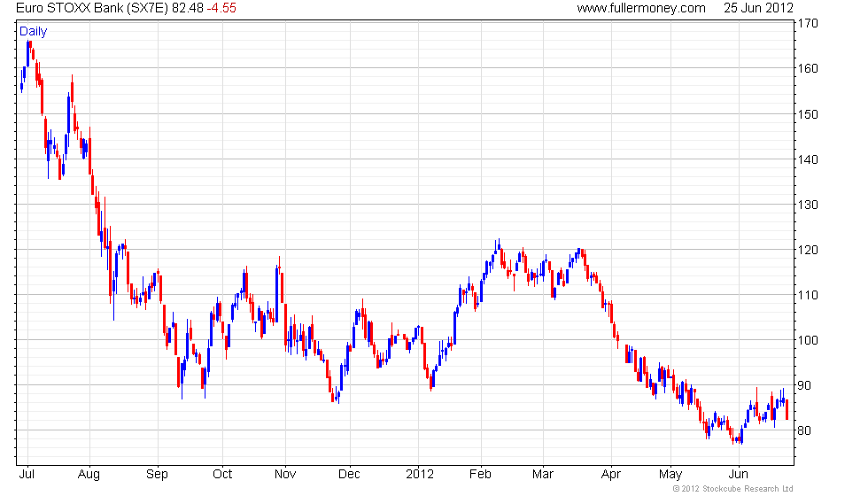Click the '2012' year axis label
The width and height of the screenshot is (868, 496).
(x=420, y=475)
